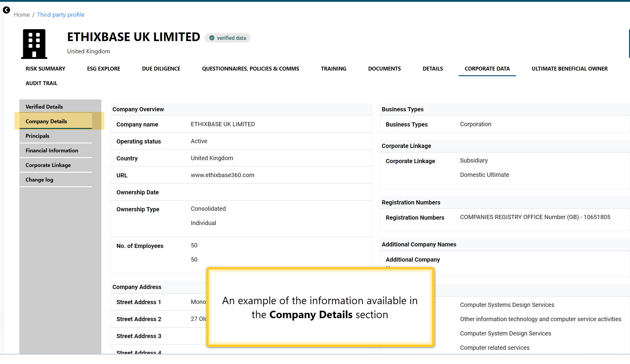Select the Due Diligence tab
Viewport: 630px width, 364px height.
tap(161, 69)
